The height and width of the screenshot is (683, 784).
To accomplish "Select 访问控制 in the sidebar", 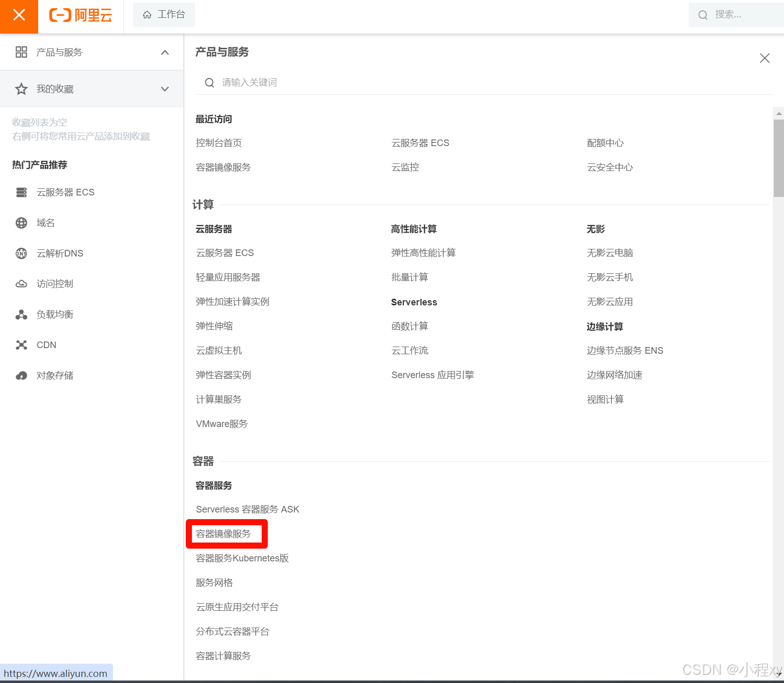I will pyautogui.click(x=55, y=284).
